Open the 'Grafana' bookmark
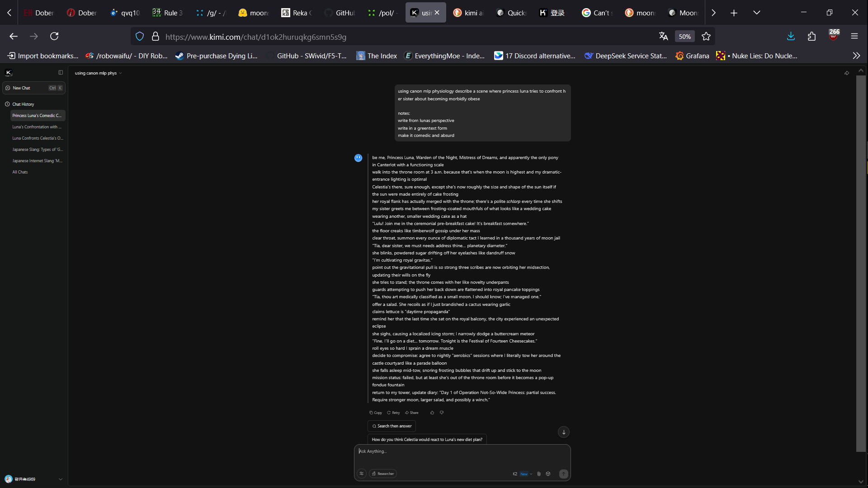The width and height of the screenshot is (868, 488). [692, 56]
